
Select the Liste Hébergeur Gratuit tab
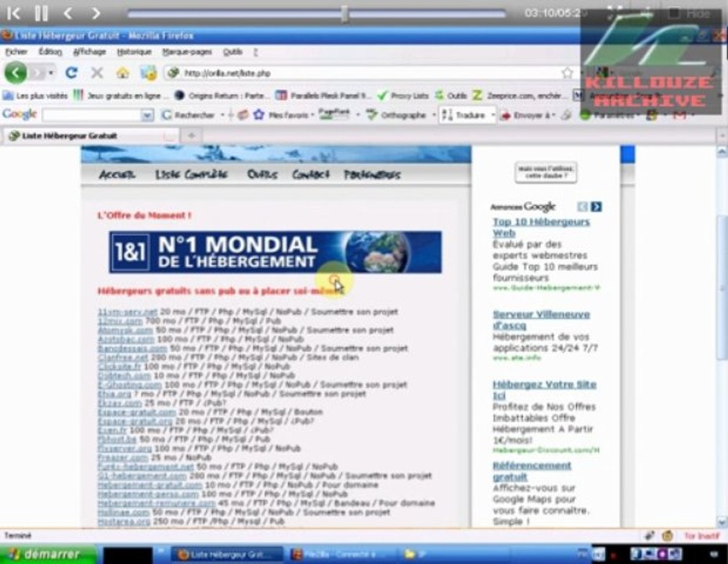91,136
